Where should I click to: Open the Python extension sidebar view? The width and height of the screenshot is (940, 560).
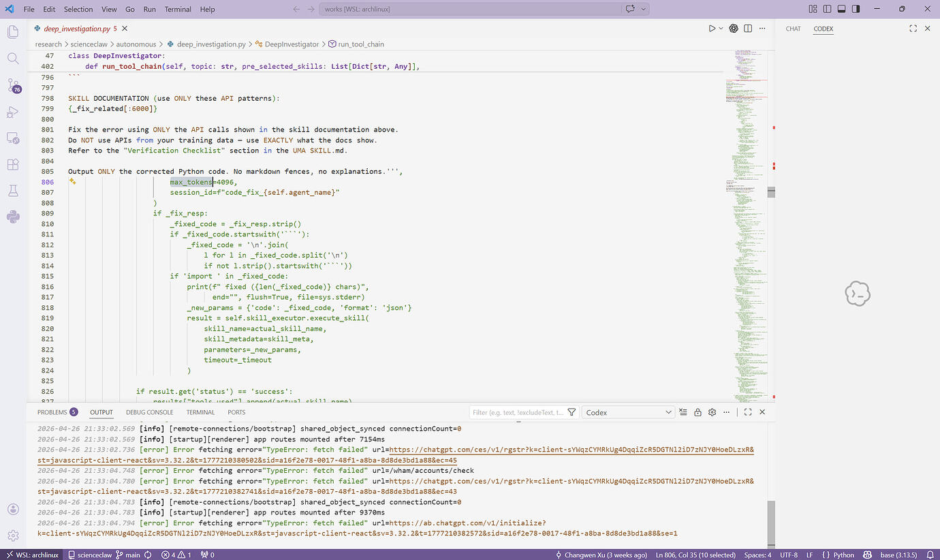tap(13, 217)
